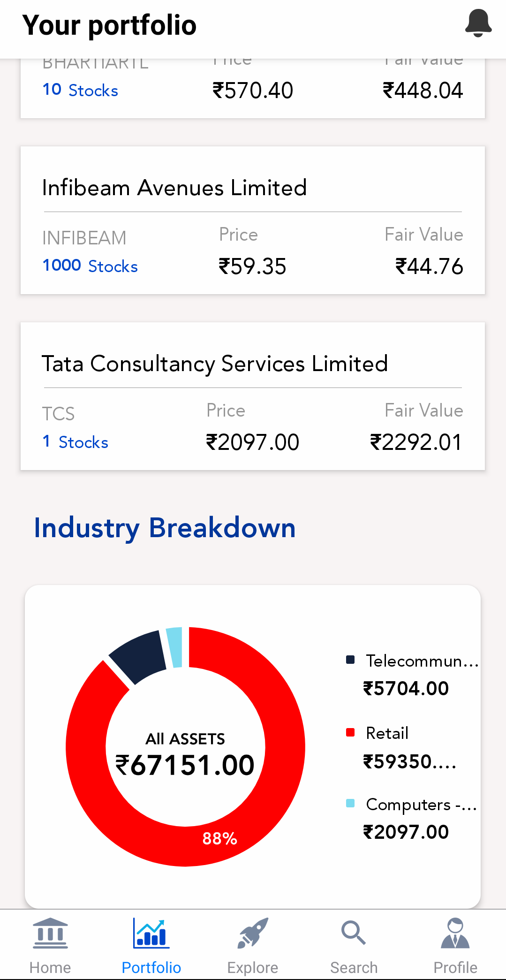Select the Explore tab label

(x=253, y=967)
